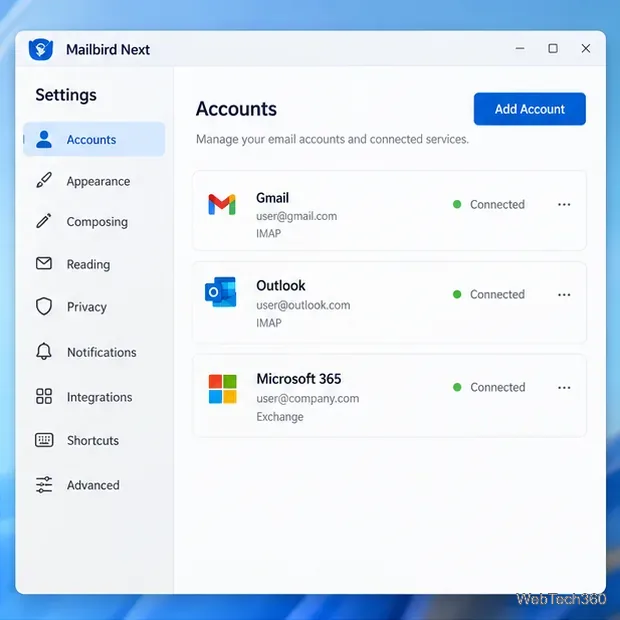Click the IMAP label under user@gmail.com
620x620 pixels.
269,234
